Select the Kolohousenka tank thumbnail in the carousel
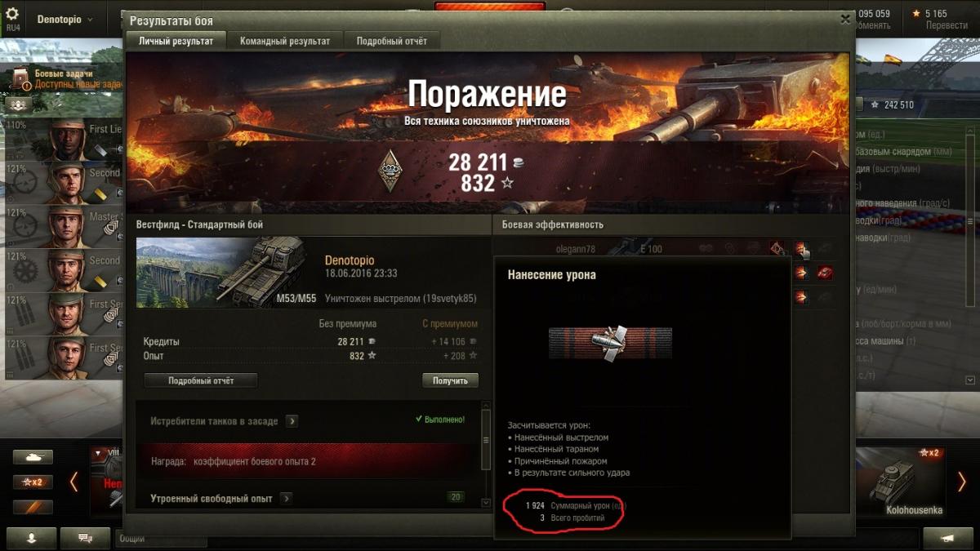This screenshot has height=551, width=980. click(x=902, y=482)
